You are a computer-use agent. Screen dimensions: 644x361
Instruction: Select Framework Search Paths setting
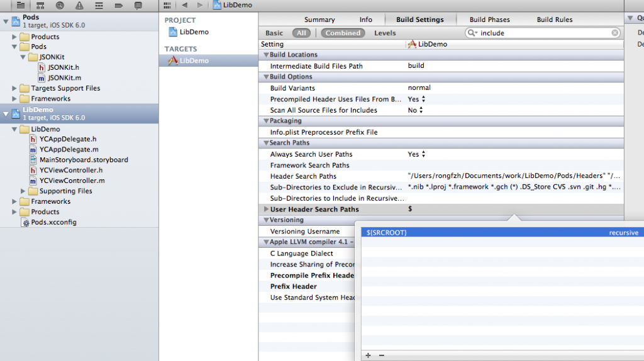(441, 165)
